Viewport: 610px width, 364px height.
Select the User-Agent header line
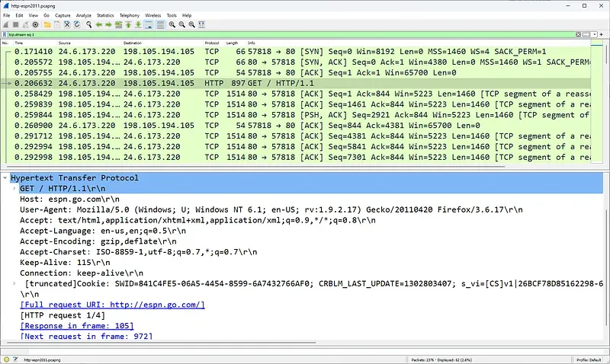coord(271,209)
